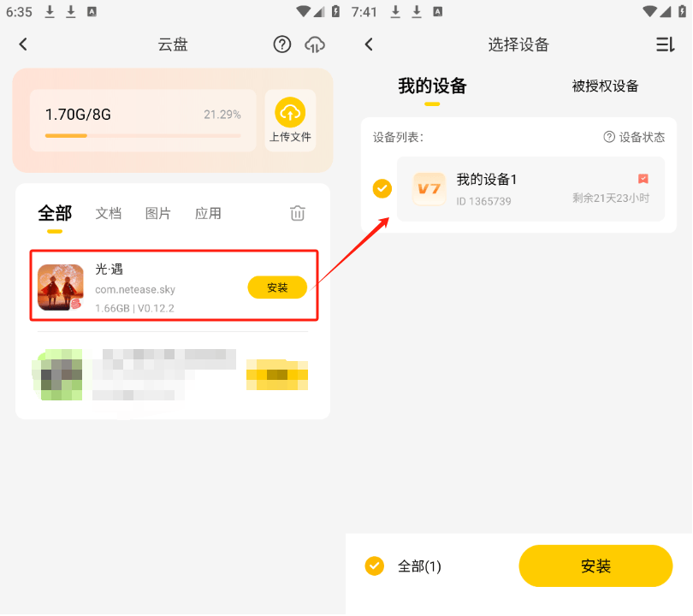Tap 安装 button next to 光·遇
The height and width of the screenshot is (616, 693).
click(277, 287)
